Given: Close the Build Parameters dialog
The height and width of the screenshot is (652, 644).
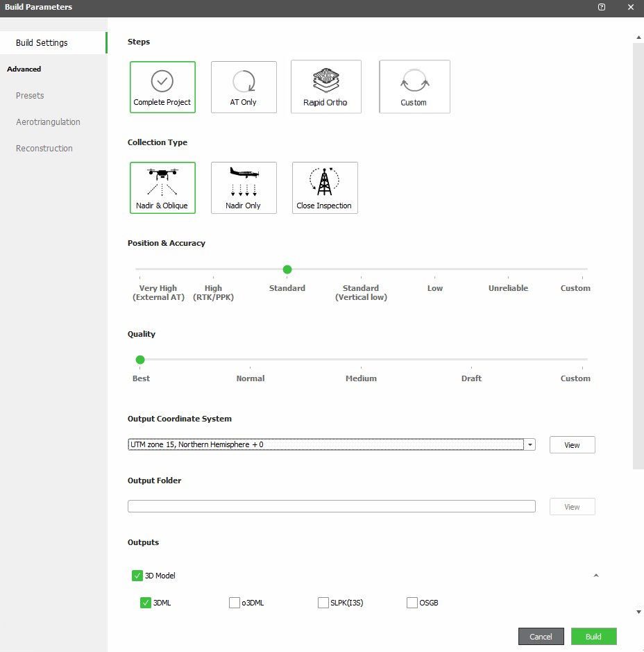Looking at the screenshot, I should 630,7.
